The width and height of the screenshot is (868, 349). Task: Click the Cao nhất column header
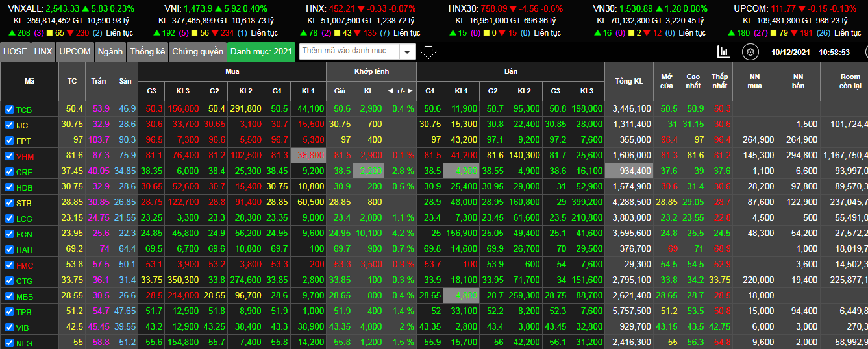coord(693,81)
